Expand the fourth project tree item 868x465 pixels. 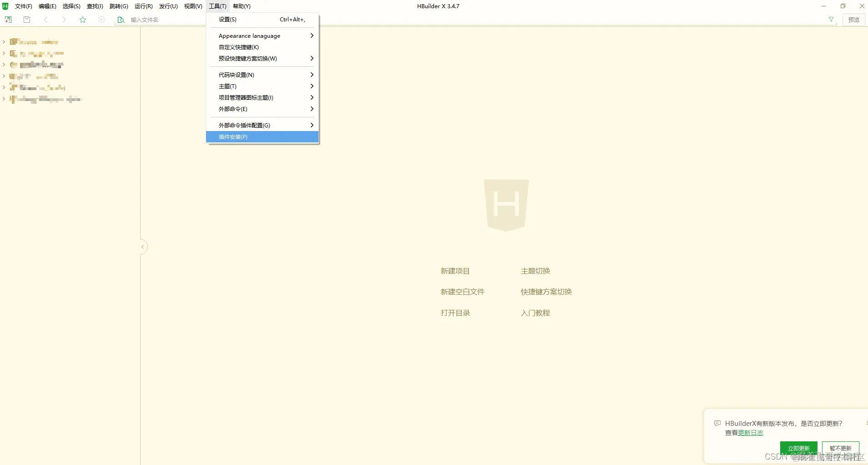tap(4, 76)
